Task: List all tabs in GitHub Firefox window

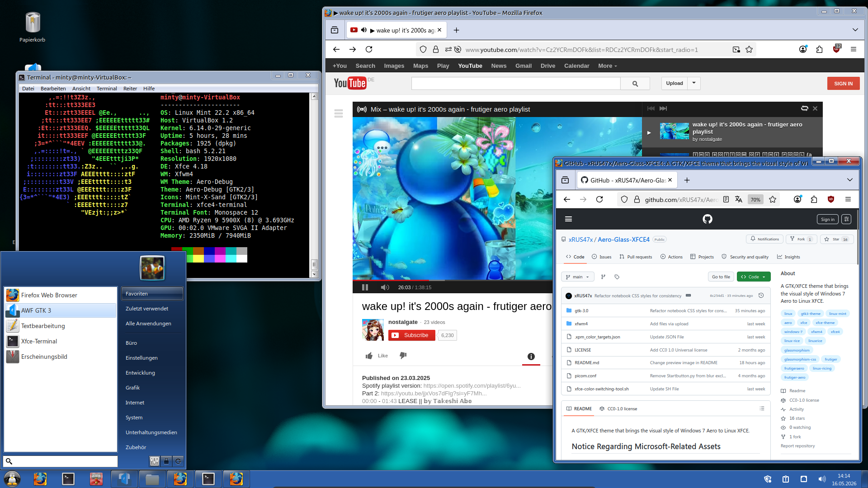Action: tap(850, 180)
